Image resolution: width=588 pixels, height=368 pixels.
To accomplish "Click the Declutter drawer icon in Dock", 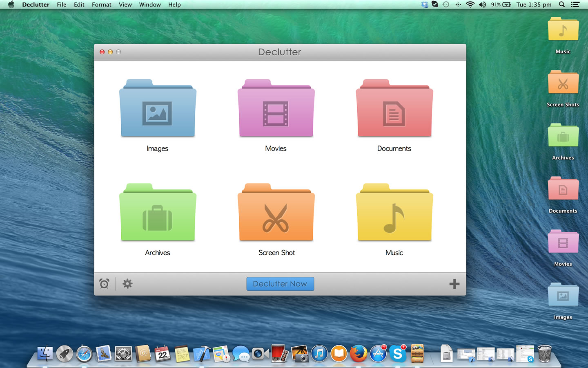I will coord(417,354).
